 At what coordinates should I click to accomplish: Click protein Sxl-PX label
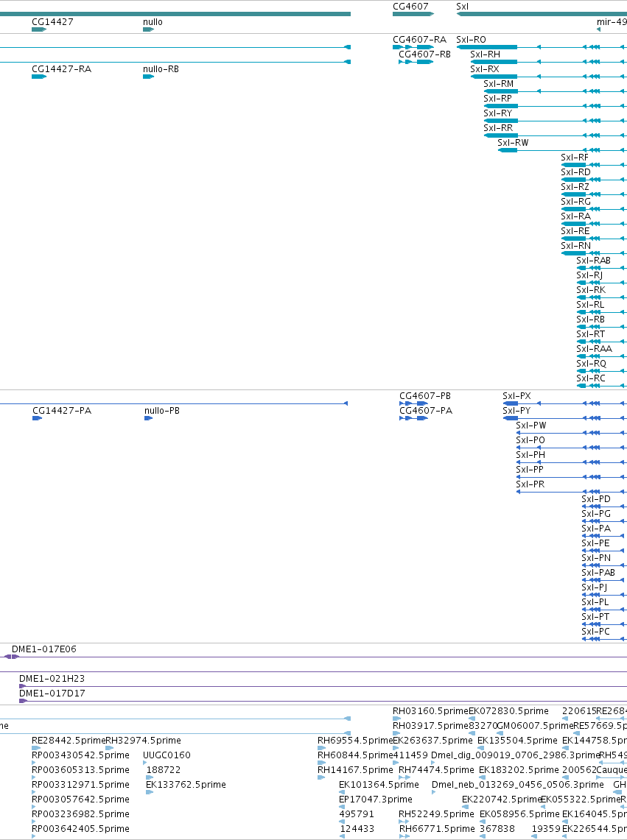(x=516, y=396)
